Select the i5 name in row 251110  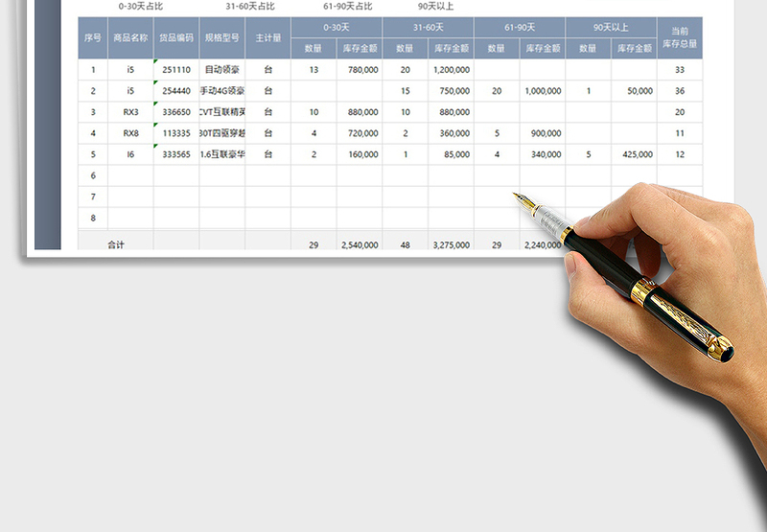130,70
